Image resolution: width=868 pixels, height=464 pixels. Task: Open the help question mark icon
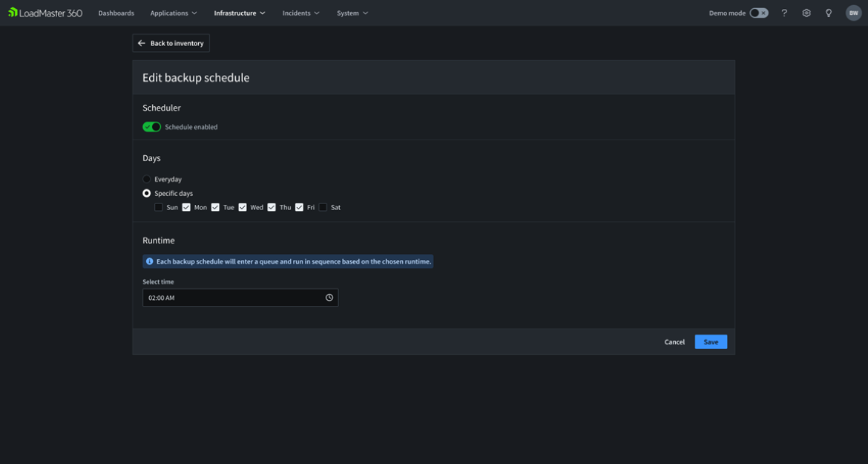(784, 13)
